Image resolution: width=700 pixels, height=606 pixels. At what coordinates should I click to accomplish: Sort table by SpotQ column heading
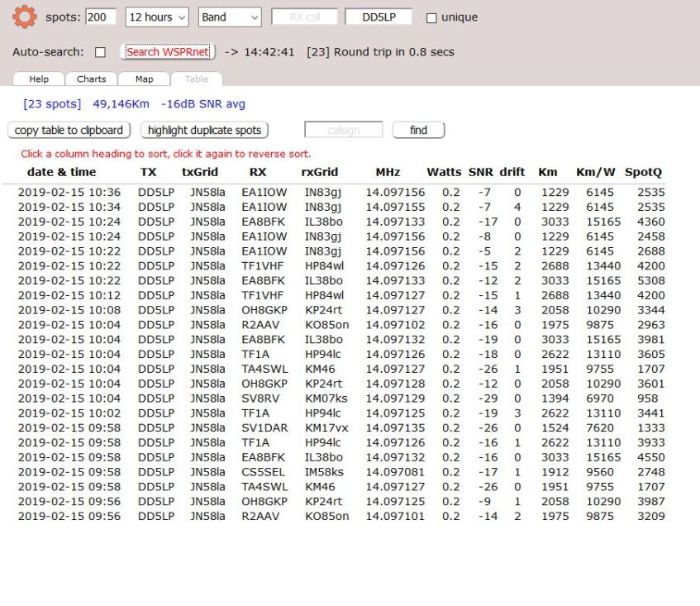pos(643,172)
